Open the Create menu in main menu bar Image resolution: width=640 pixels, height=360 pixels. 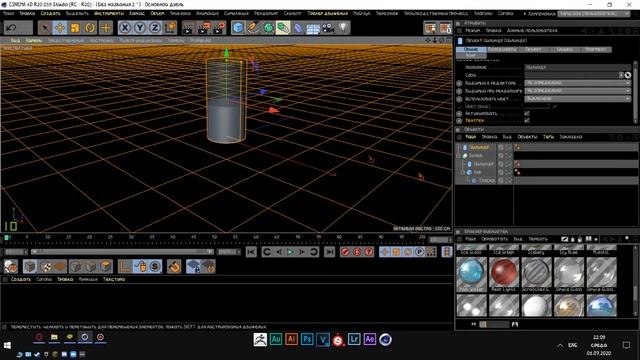pyautogui.click(x=50, y=13)
